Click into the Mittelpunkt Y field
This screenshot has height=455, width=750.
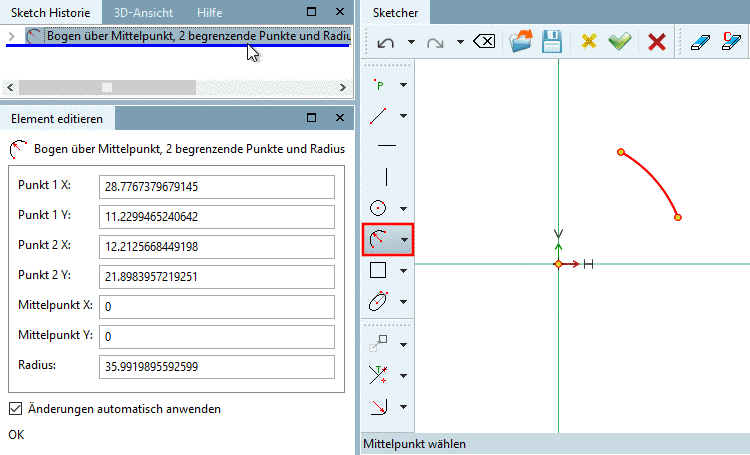217,337
